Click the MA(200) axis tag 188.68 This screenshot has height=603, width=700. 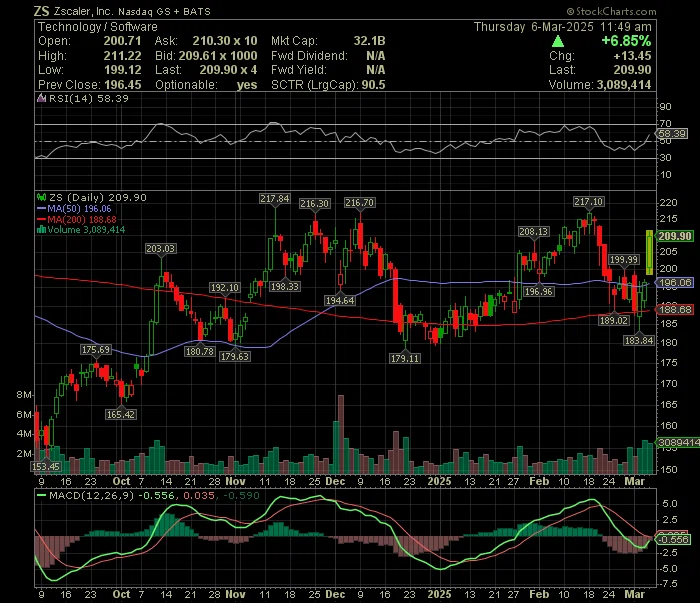pos(675,310)
